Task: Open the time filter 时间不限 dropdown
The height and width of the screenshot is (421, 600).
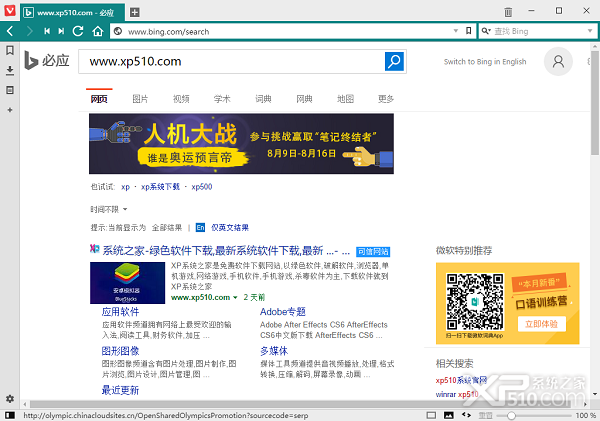Action: 109,209
